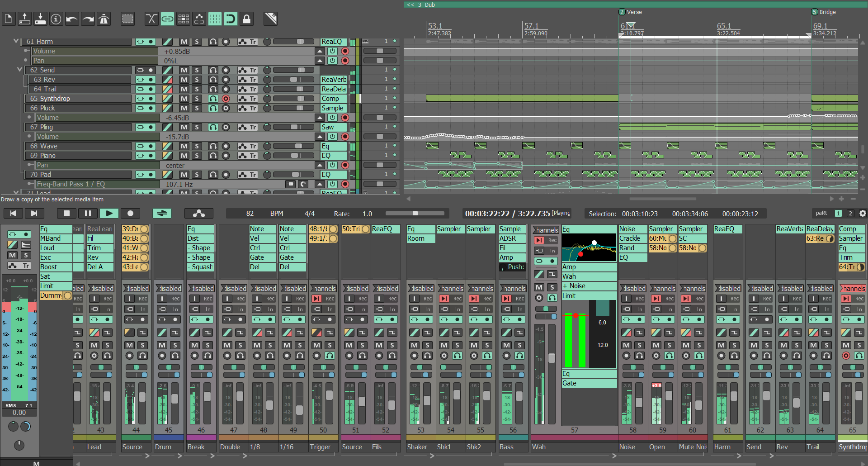
Task: Select mixer strip tab Wah
Action: tap(574, 447)
